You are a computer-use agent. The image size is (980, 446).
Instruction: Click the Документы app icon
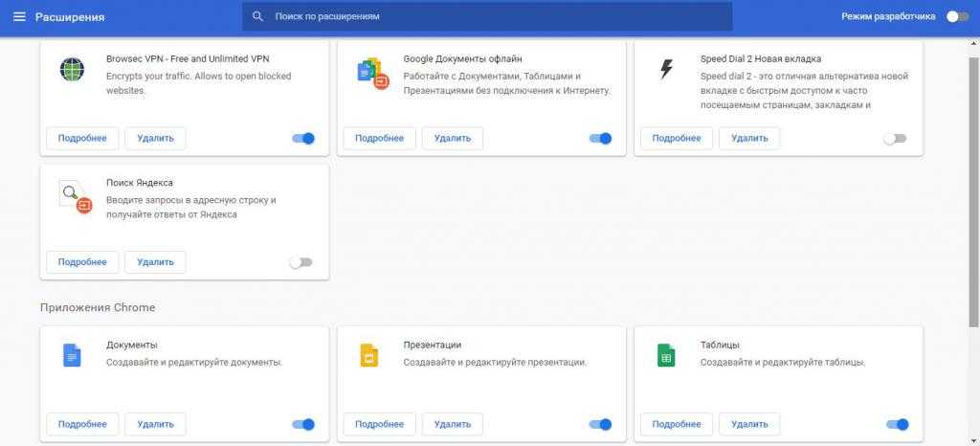coord(73,355)
